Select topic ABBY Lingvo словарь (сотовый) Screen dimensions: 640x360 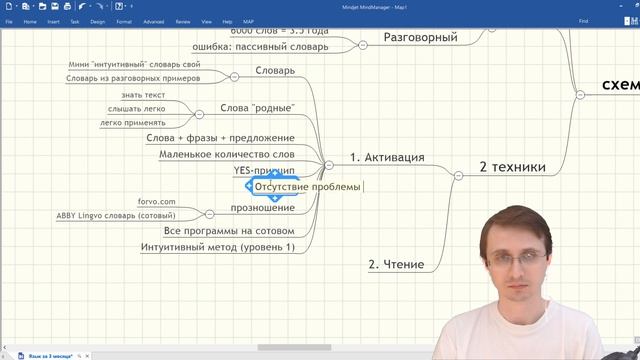[116, 216]
